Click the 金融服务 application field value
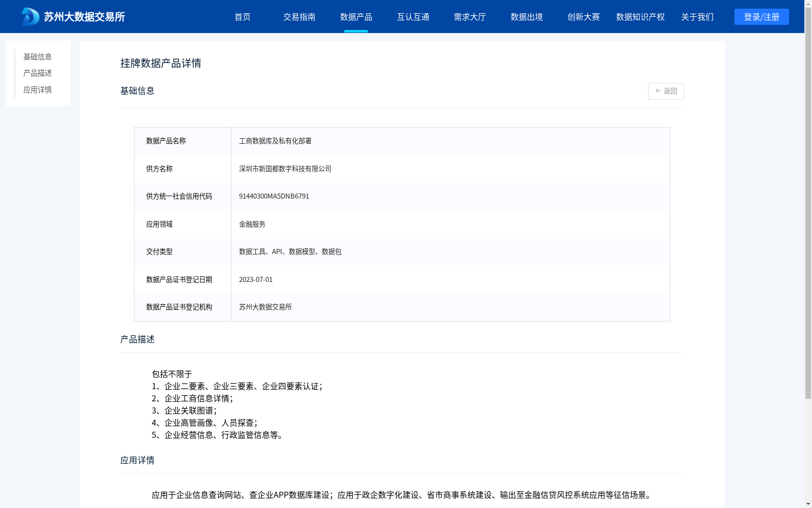This screenshot has height=508, width=812. tap(252, 224)
